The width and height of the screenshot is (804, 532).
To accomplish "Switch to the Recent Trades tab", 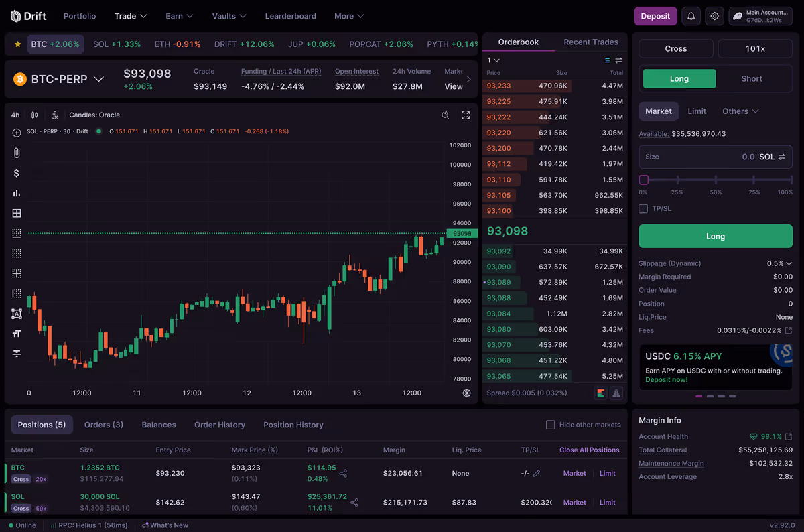I will 591,42.
